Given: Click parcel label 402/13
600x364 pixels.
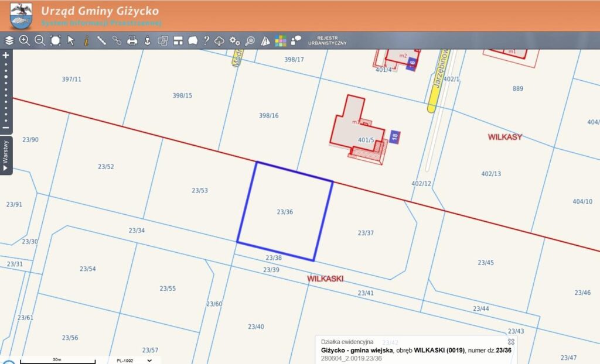Looking at the screenshot, I should click(x=491, y=174).
